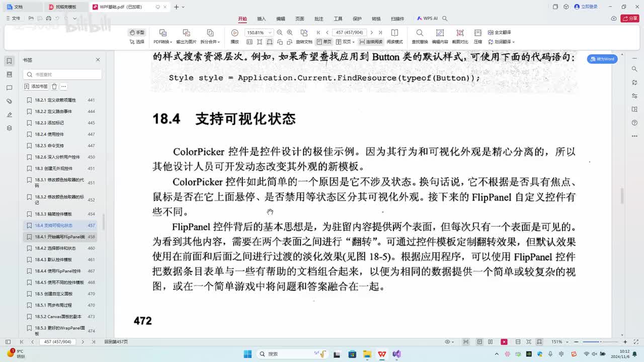Add a new document tab with plus

176,7
